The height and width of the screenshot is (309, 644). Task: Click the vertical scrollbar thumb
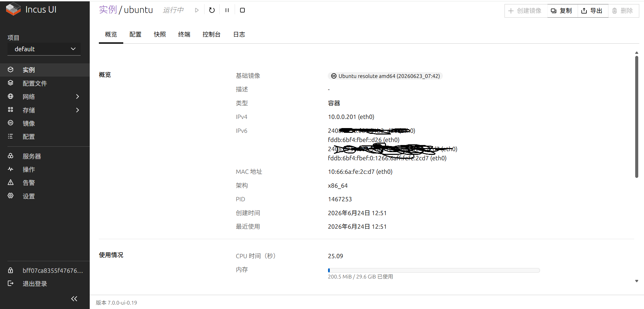coord(637,117)
